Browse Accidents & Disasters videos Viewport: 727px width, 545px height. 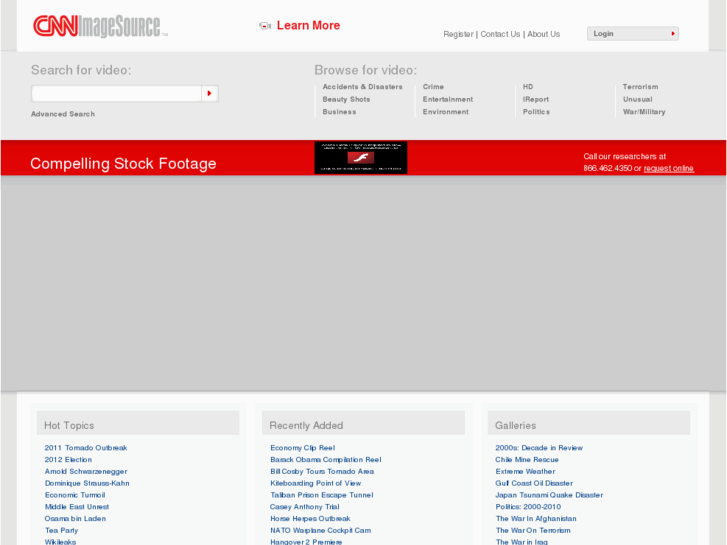pyautogui.click(x=363, y=87)
